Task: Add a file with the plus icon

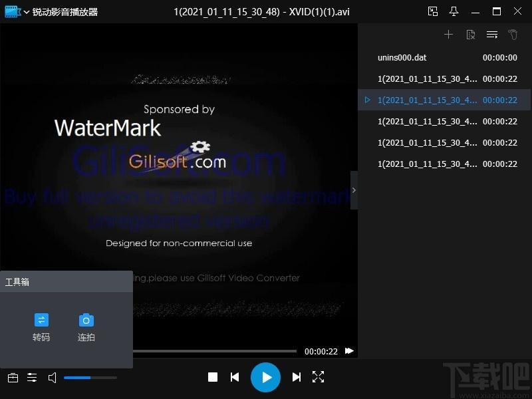Action: [448, 35]
